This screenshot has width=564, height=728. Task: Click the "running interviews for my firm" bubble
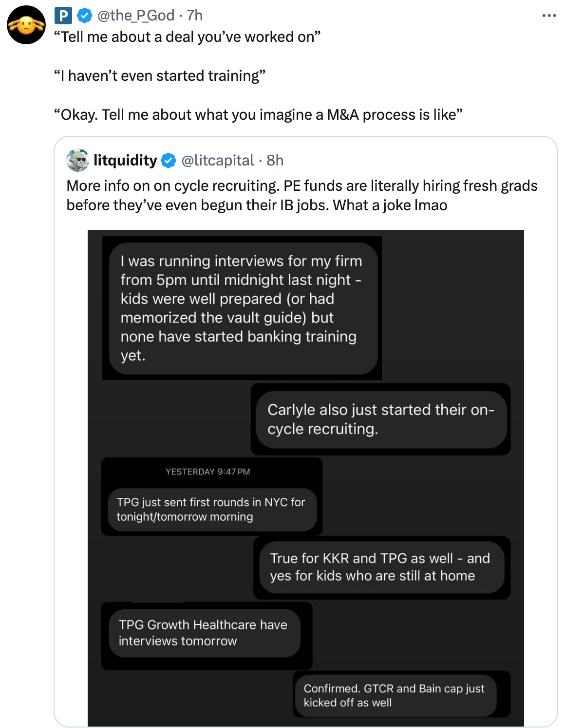pyautogui.click(x=243, y=308)
